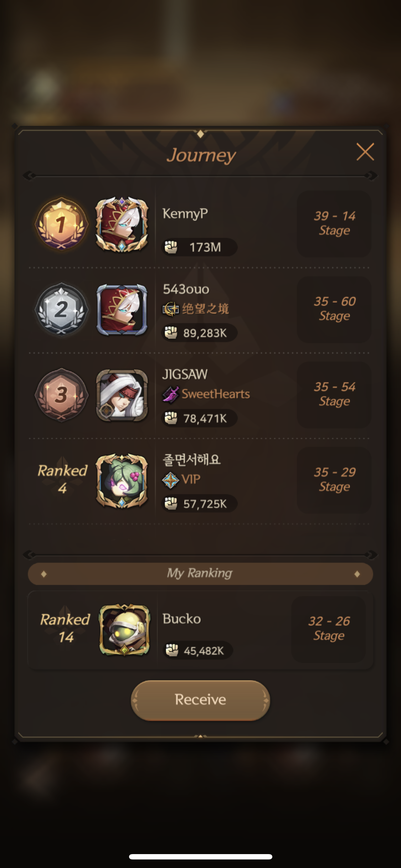401x868 pixels.
Task: Tap the fist icon beside 45,482K
Action: click(172, 650)
